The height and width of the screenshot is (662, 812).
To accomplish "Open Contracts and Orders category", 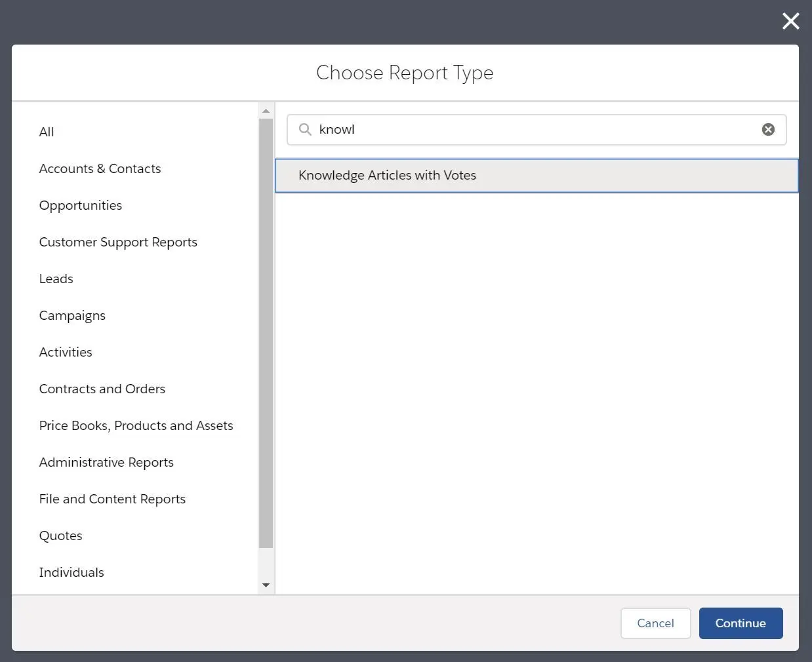I will coord(102,389).
